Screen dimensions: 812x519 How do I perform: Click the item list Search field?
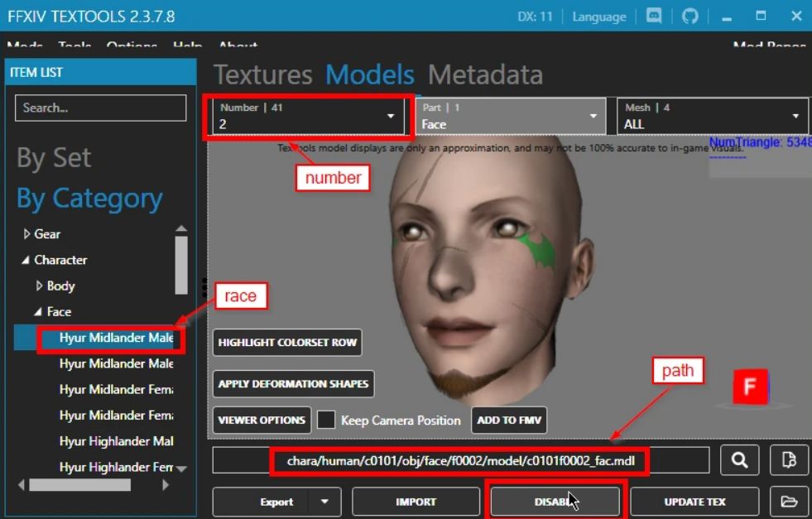click(100, 108)
